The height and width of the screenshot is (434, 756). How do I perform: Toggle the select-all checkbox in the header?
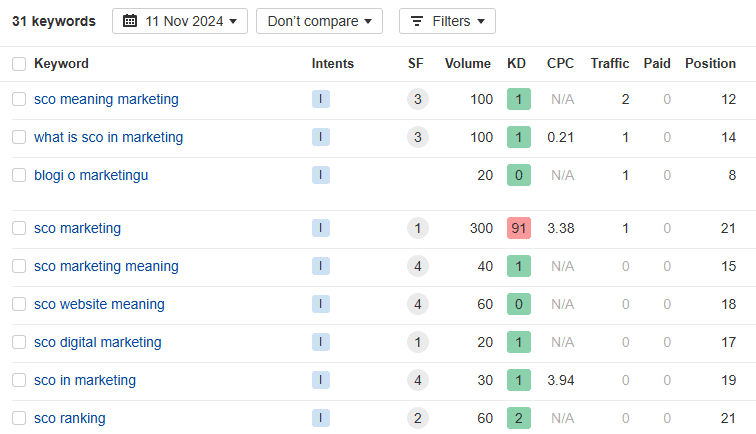click(19, 64)
